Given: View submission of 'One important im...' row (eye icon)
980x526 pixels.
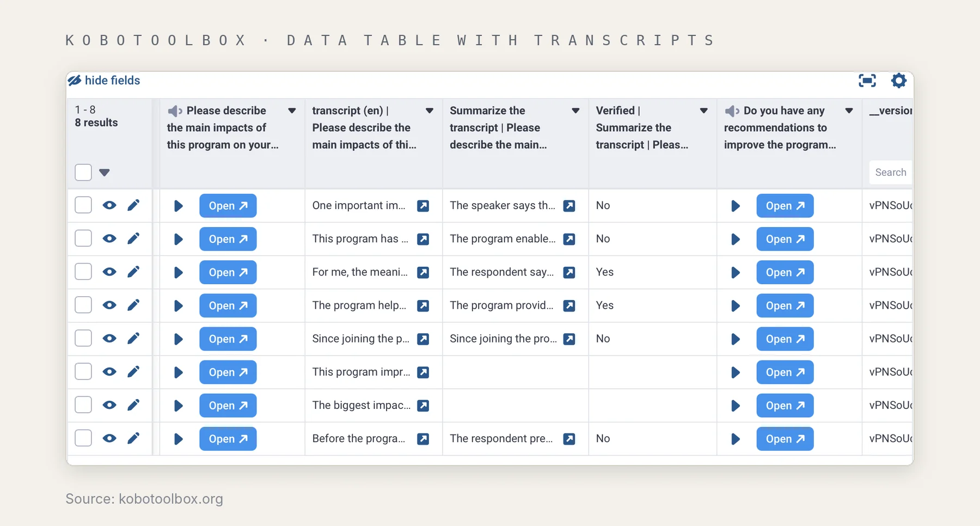Looking at the screenshot, I should click(109, 205).
